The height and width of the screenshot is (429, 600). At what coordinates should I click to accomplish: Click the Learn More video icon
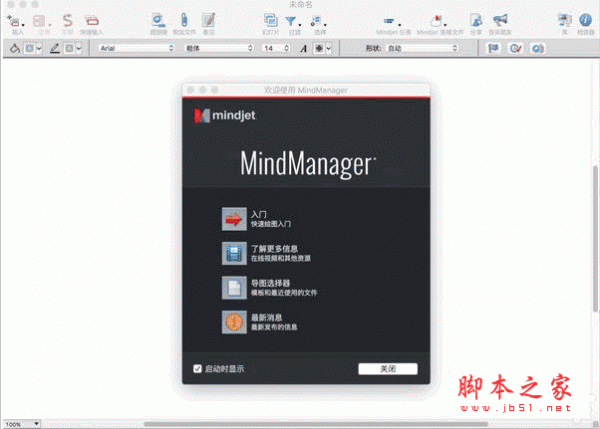click(x=234, y=253)
